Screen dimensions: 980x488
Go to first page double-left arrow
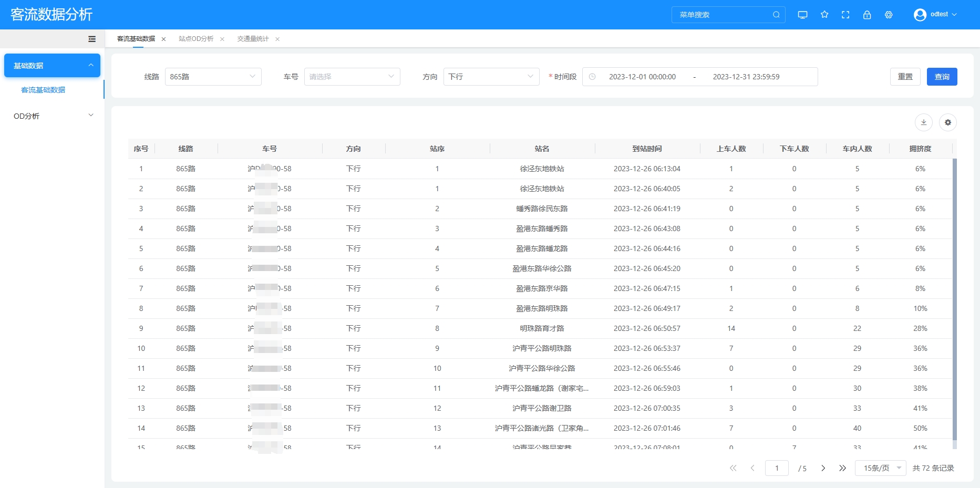[x=733, y=468]
